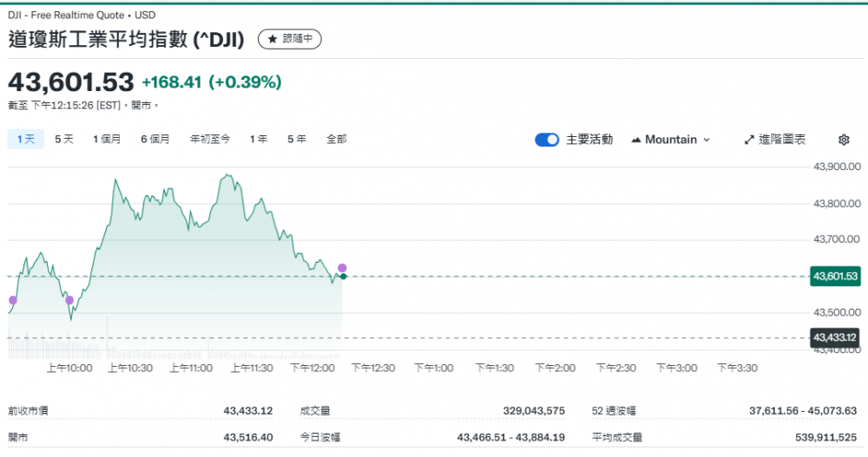Open the 進階圖表 advanced chart link
The image size is (868, 457).
(782, 140)
